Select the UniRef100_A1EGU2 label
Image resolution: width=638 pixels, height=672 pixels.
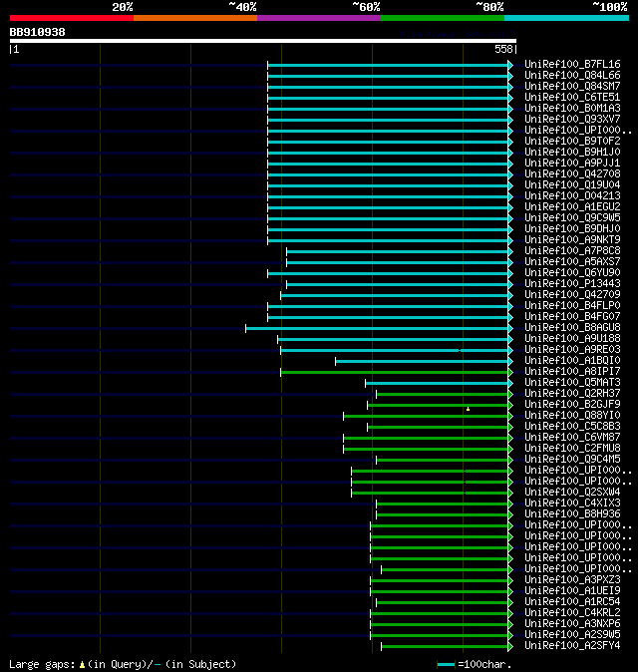pyautogui.click(x=572, y=207)
